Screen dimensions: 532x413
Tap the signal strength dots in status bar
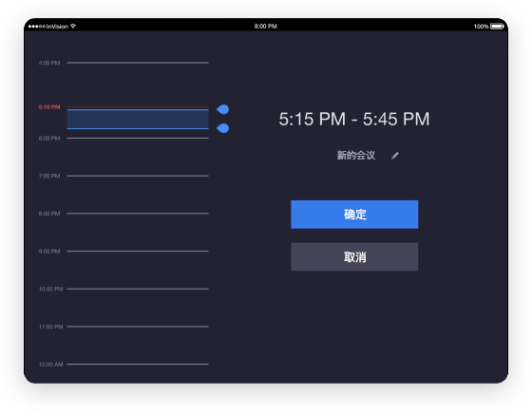[x=37, y=27]
